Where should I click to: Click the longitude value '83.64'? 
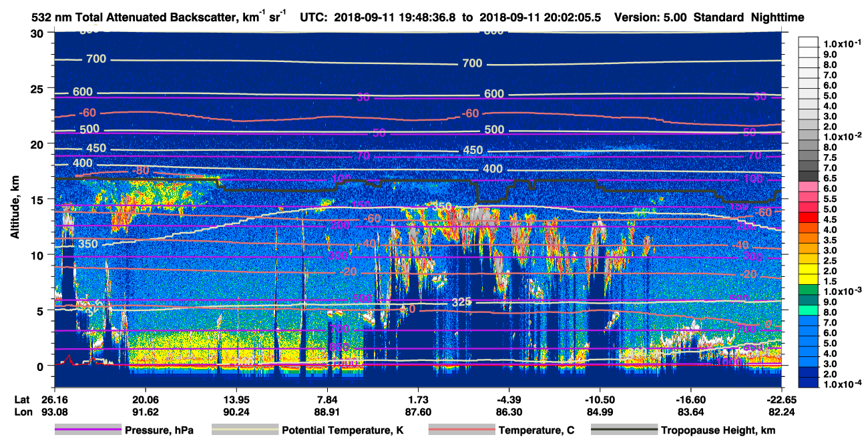[690, 412]
